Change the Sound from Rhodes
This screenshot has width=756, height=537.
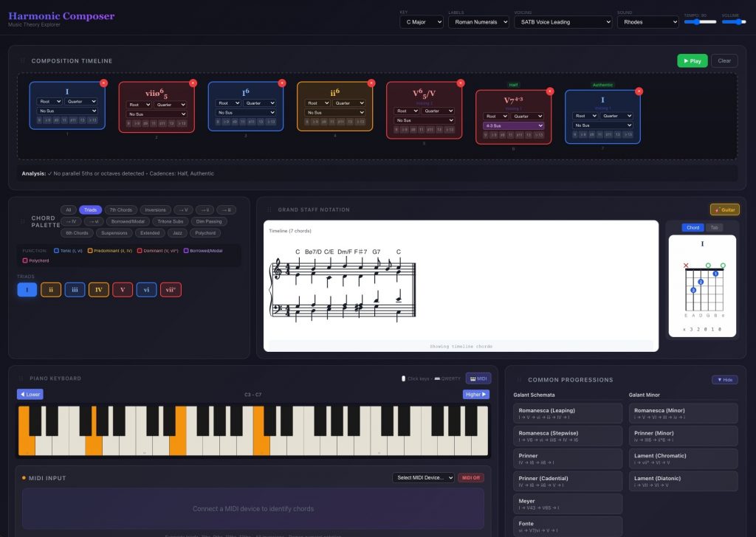tap(648, 21)
